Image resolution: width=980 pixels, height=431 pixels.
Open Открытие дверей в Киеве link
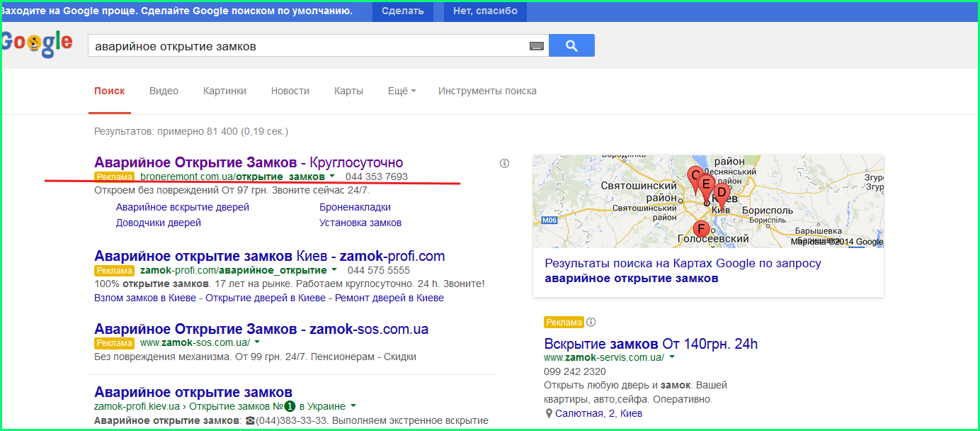[x=266, y=298]
